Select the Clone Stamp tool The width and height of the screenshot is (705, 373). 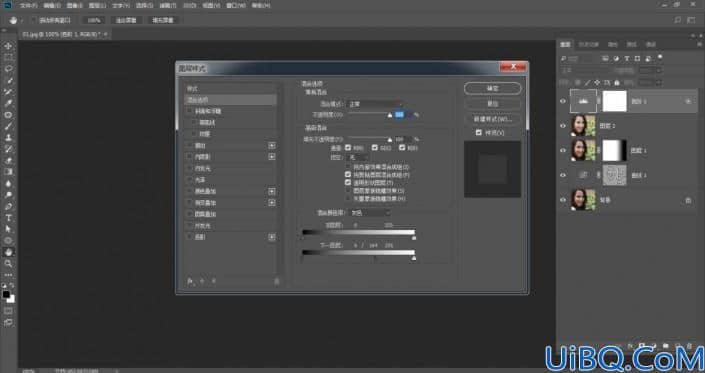pos(8,138)
